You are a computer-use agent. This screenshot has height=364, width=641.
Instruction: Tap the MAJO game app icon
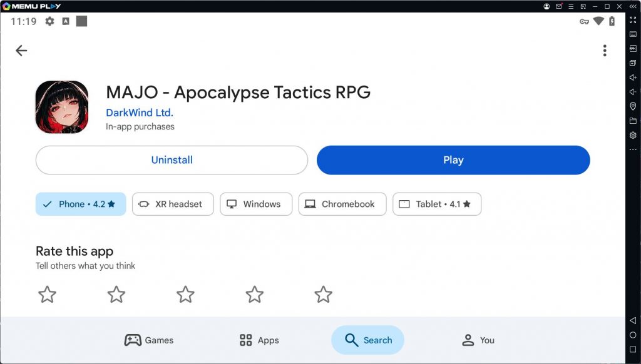click(62, 107)
